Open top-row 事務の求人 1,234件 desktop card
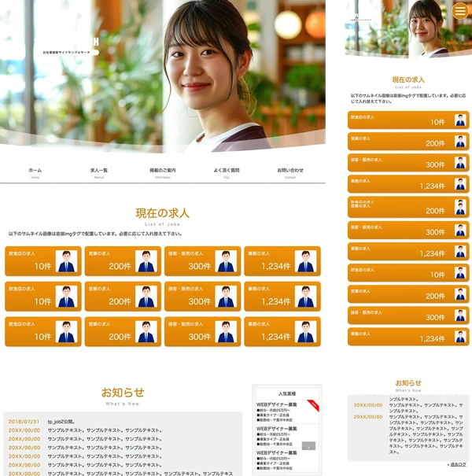 (282, 261)
